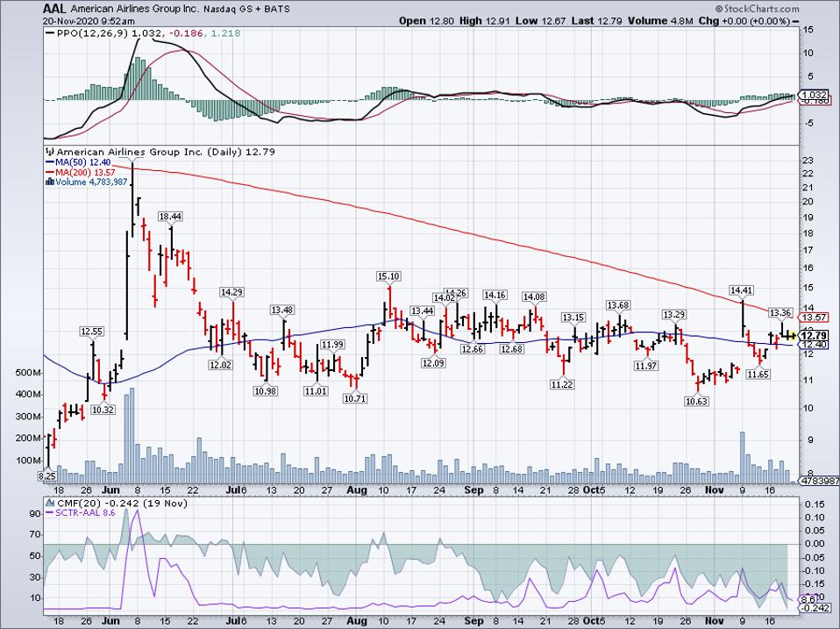The image size is (840, 629).
Task: Click the Chg +0.00 (+0.00%) value
Action: 745,21
